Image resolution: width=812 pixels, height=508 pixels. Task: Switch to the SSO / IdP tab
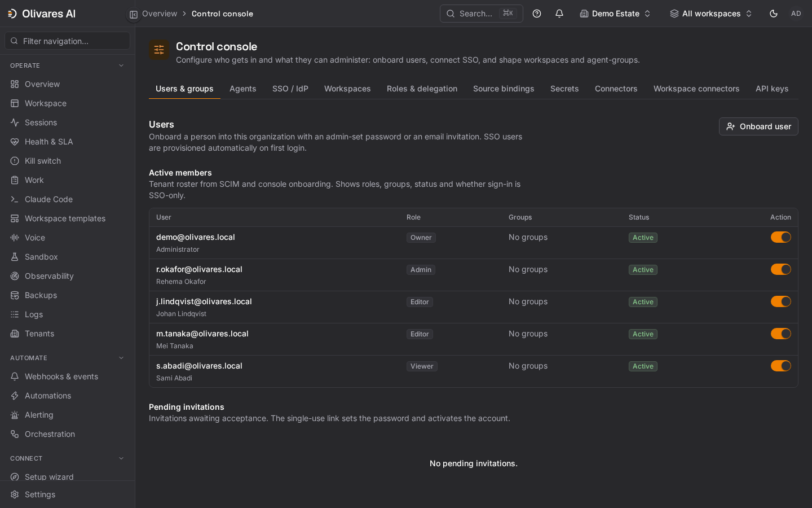point(290,89)
